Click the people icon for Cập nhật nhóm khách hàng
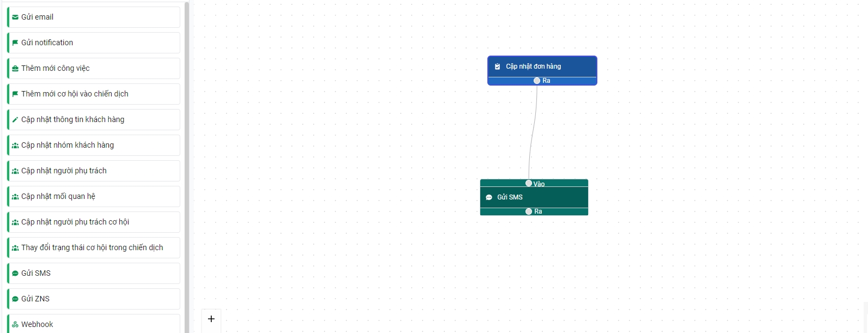This screenshot has height=333, width=868. pos(15,146)
